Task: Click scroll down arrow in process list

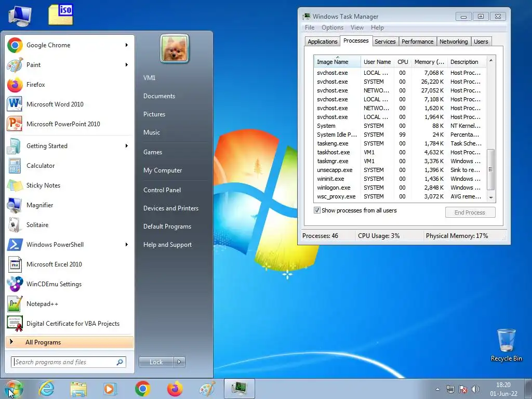Action: 490,197
